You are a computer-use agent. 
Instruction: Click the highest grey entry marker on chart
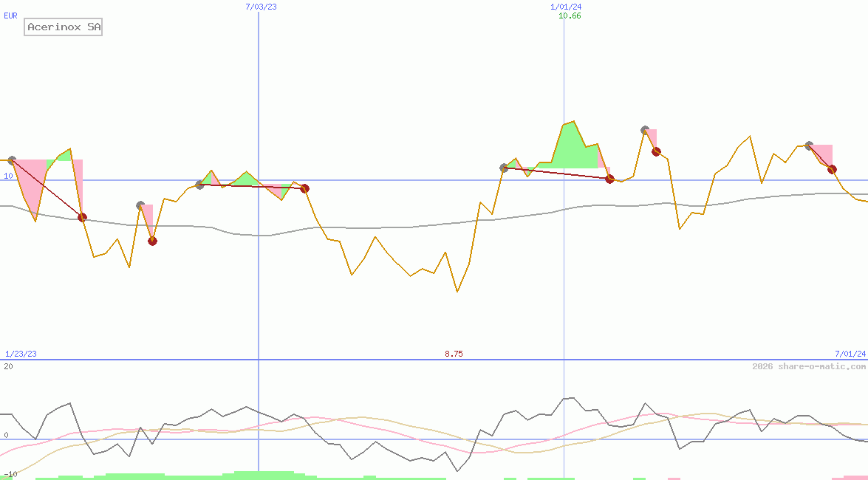(x=645, y=130)
